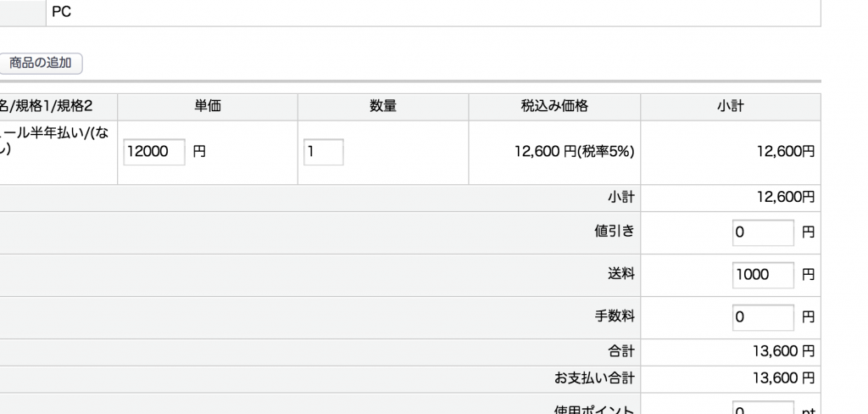Screen dimensions: 868x414
Task: Edit the 送料 field showing 1000
Action: [763, 275]
